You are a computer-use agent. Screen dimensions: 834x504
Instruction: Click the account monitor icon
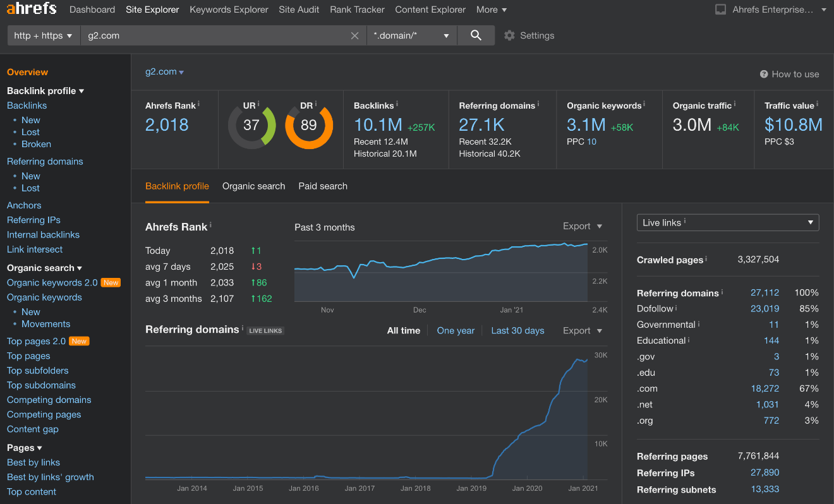(x=721, y=9)
